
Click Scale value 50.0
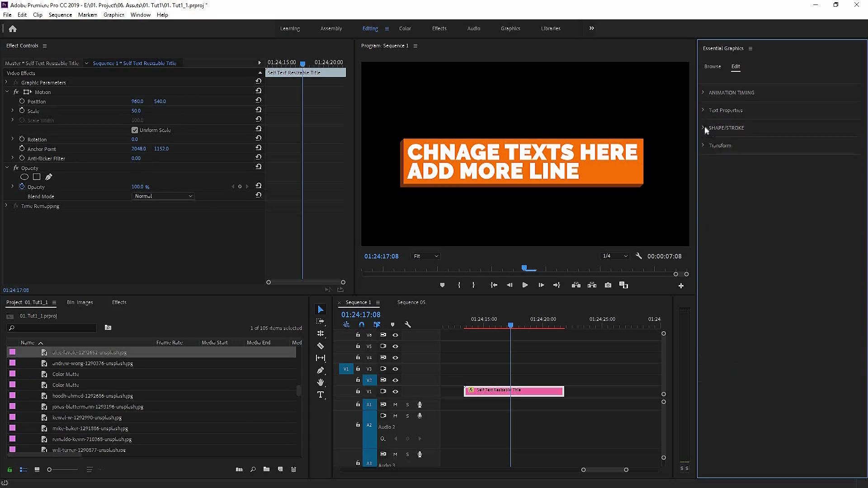[x=136, y=111]
